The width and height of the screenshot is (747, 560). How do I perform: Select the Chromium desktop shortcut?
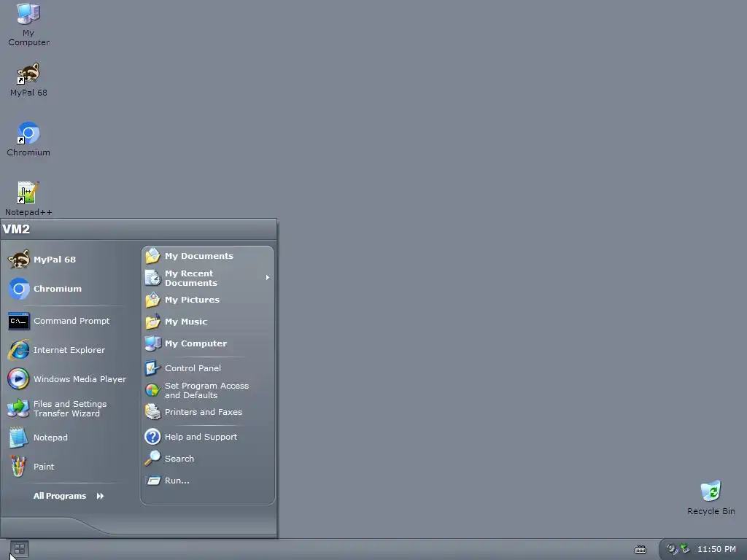[28, 139]
